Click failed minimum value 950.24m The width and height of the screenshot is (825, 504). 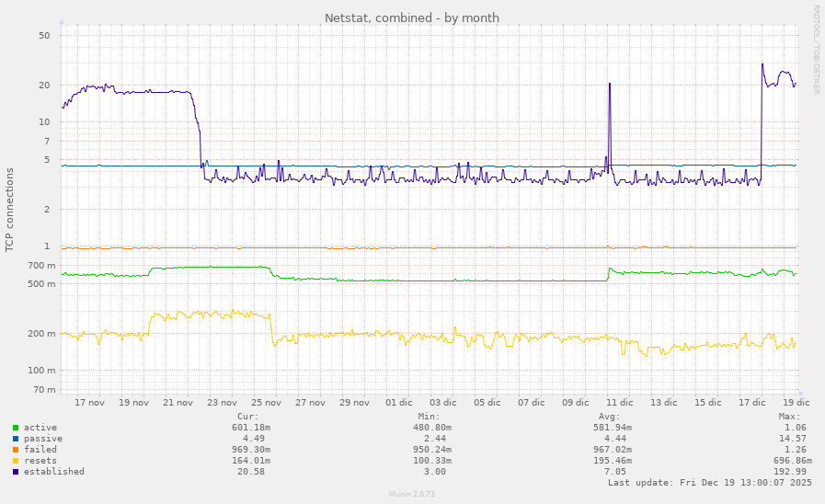pyautogui.click(x=431, y=450)
